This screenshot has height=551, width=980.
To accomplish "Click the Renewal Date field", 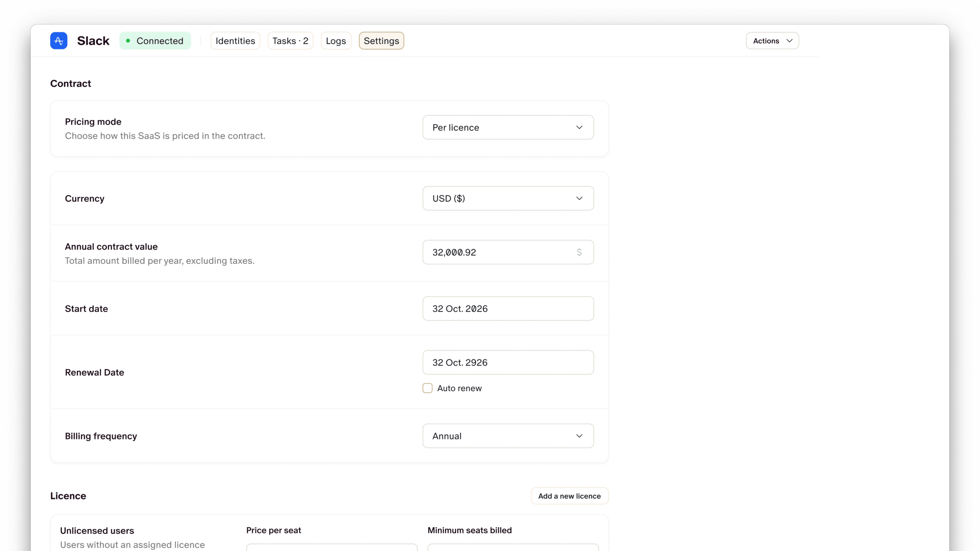I will pyautogui.click(x=508, y=362).
